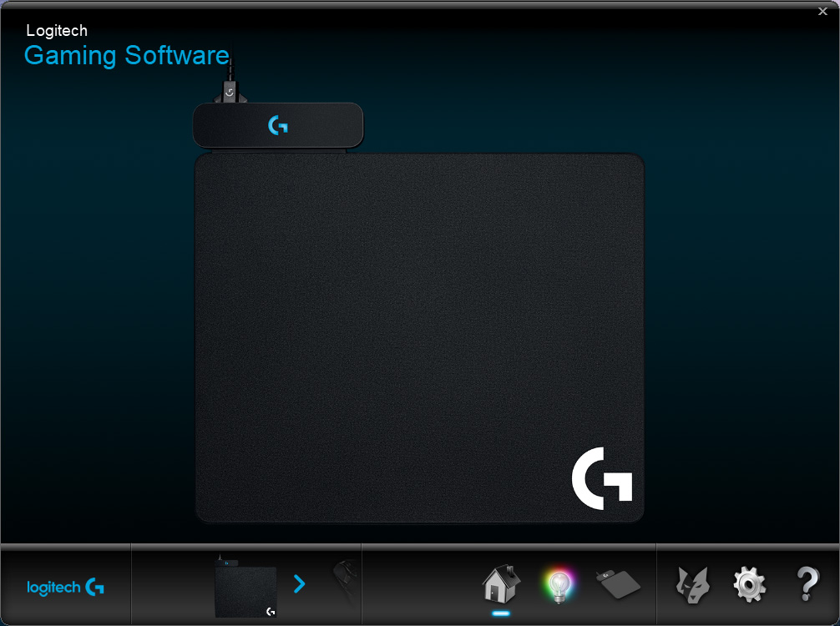Click the blue indicator bar beneath the Home icon
The width and height of the screenshot is (840, 626).
point(501,613)
